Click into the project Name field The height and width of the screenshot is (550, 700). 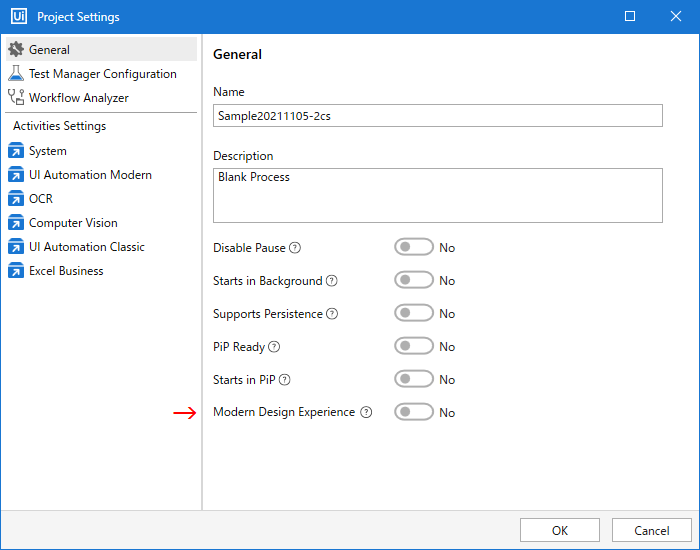pyautogui.click(x=438, y=116)
